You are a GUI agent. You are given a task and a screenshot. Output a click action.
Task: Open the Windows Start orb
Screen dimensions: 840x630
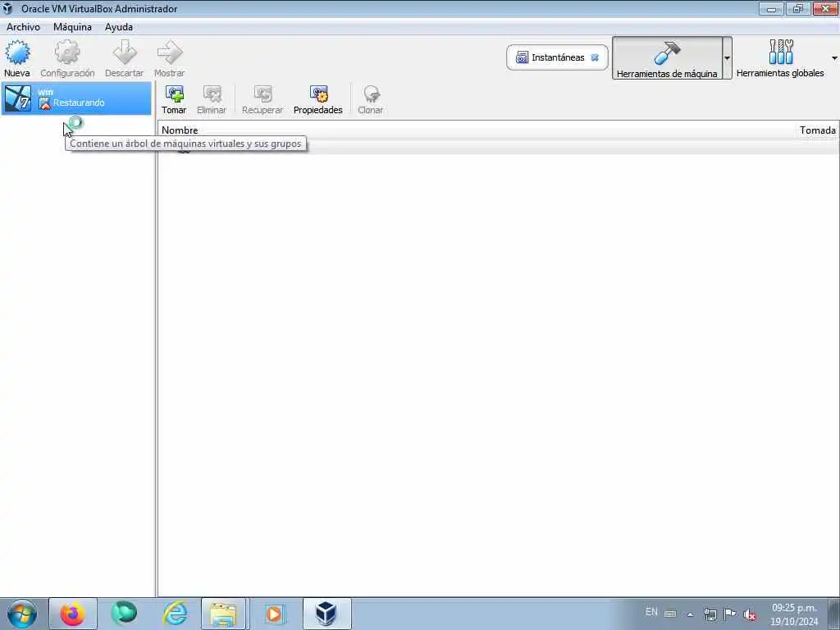(22, 614)
